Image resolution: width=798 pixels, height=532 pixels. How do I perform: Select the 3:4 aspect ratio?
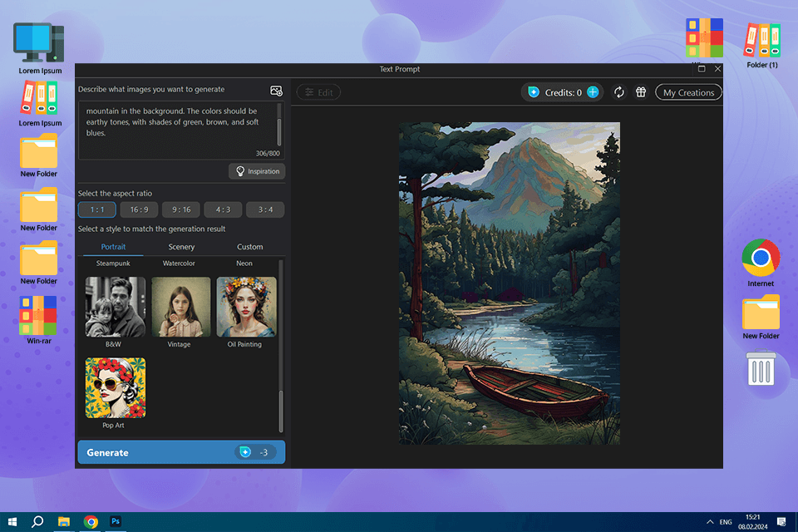pos(265,209)
